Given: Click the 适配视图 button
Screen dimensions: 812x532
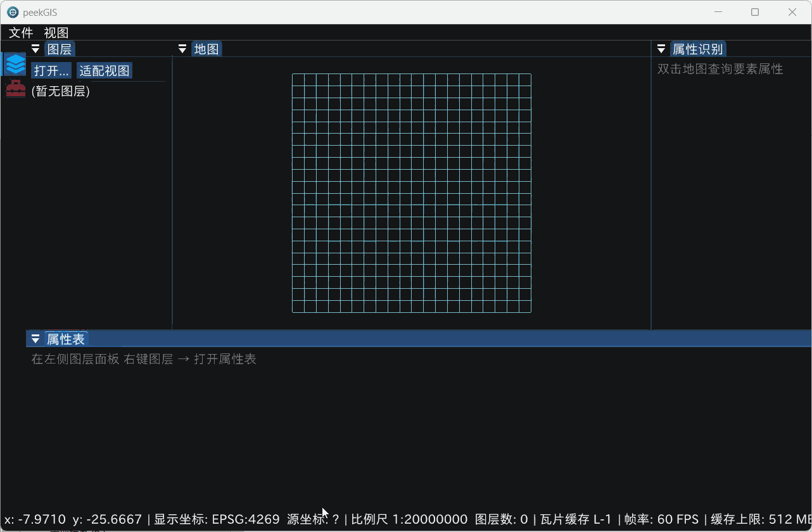Looking at the screenshot, I should pos(105,70).
